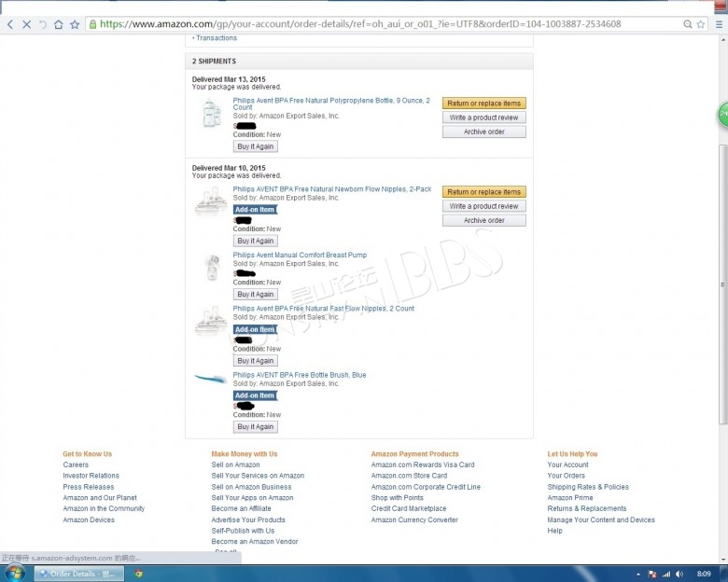The image size is (728, 582).
Task: Open the browser home page icon
Action: click(x=59, y=24)
